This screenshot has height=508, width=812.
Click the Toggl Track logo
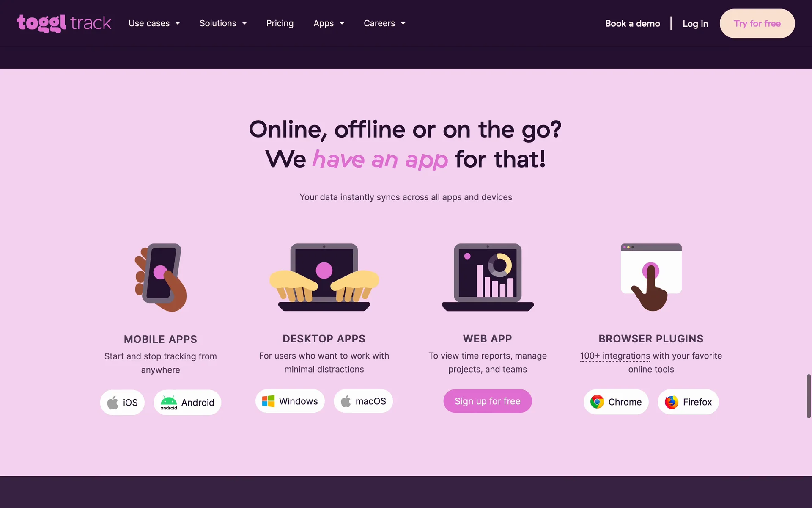coord(64,23)
